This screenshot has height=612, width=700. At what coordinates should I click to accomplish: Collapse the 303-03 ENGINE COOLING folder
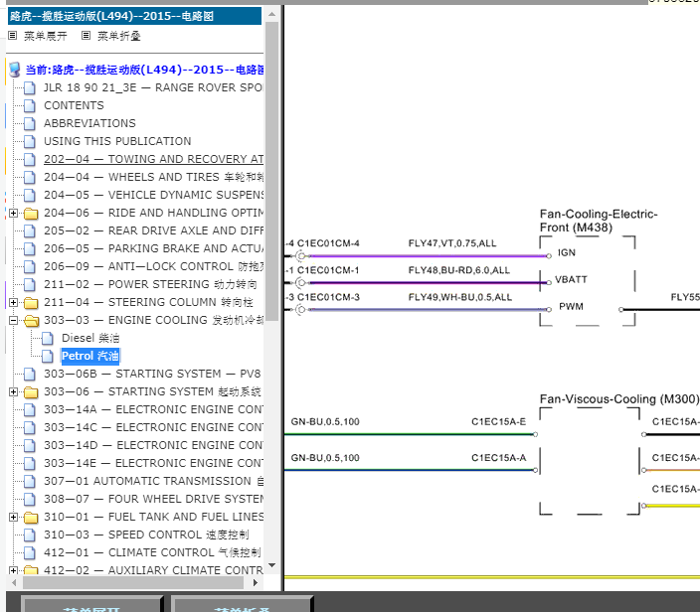pos(13,320)
